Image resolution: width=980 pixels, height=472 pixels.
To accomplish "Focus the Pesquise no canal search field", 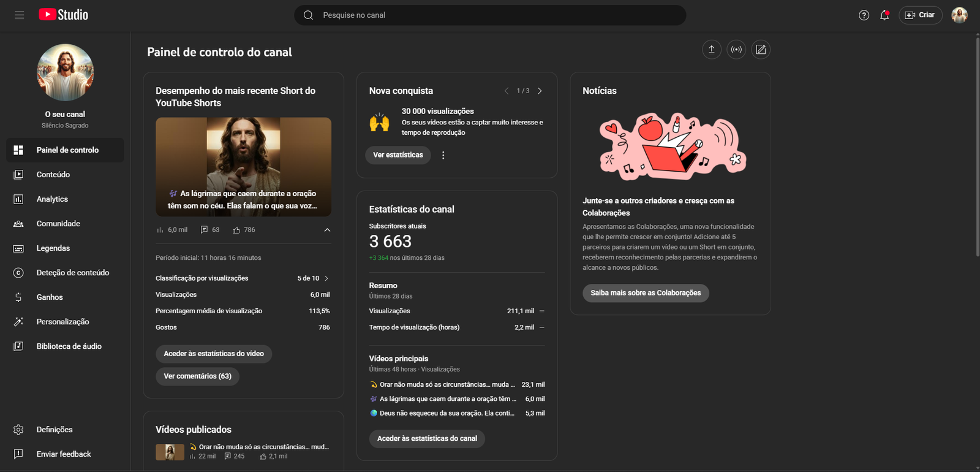I will pos(490,15).
